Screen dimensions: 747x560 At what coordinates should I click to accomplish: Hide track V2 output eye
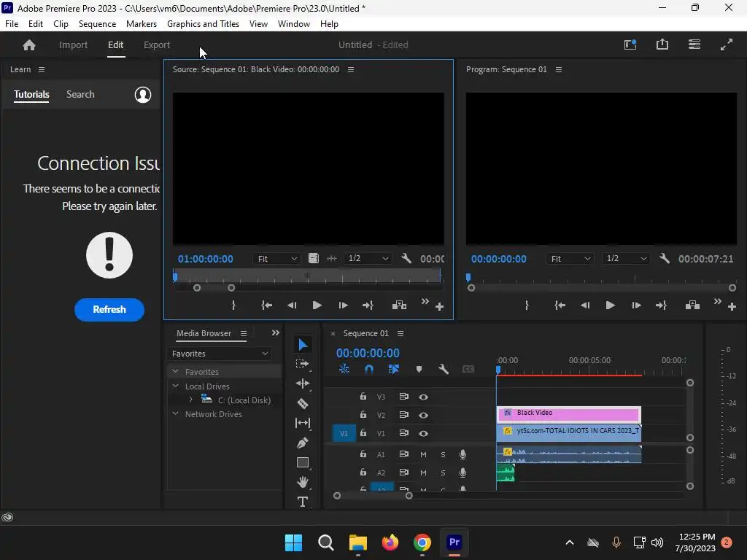click(x=423, y=415)
